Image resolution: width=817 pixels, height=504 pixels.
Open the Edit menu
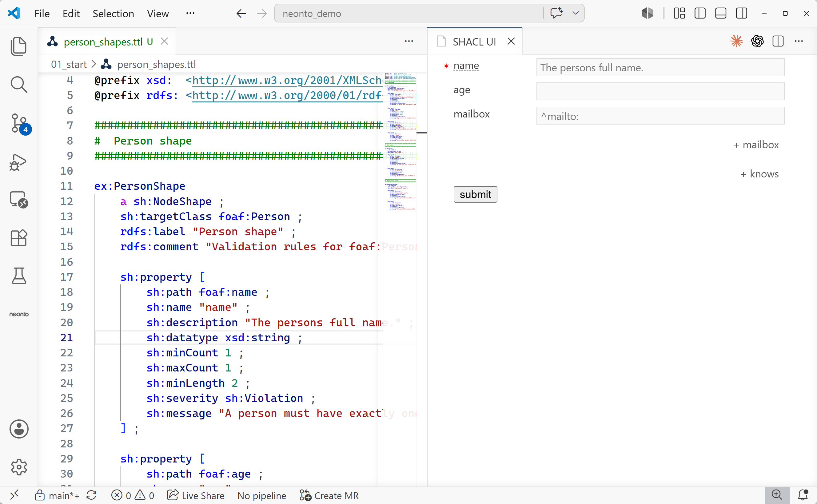coord(71,13)
